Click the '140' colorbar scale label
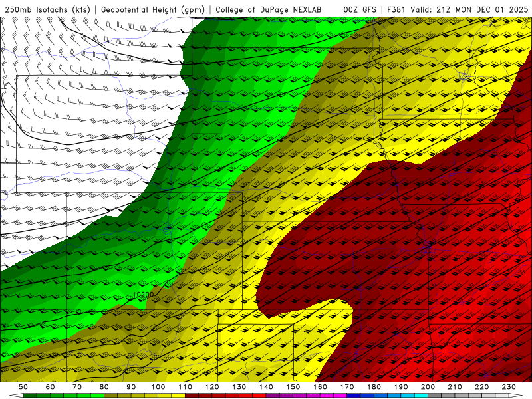Image resolution: width=532 pixels, height=399 pixels. [267, 387]
